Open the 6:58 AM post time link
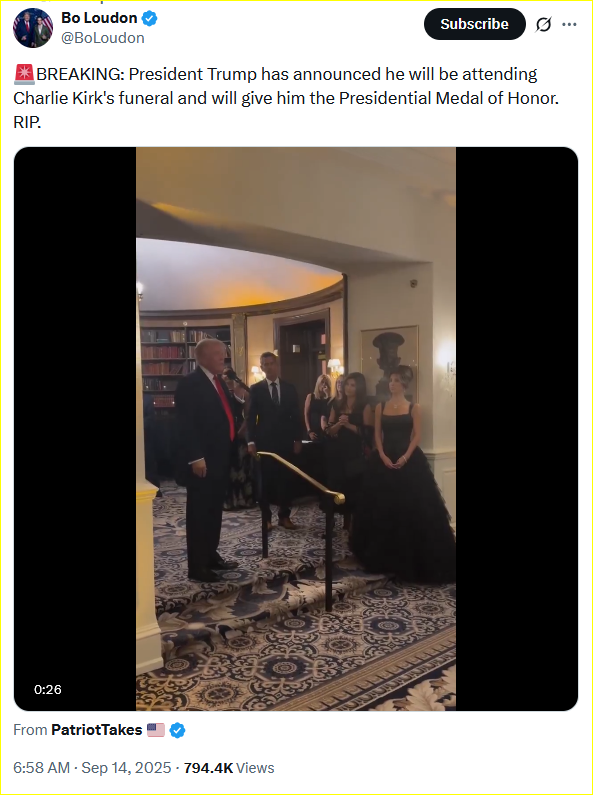This screenshot has width=593, height=795. coord(42,768)
